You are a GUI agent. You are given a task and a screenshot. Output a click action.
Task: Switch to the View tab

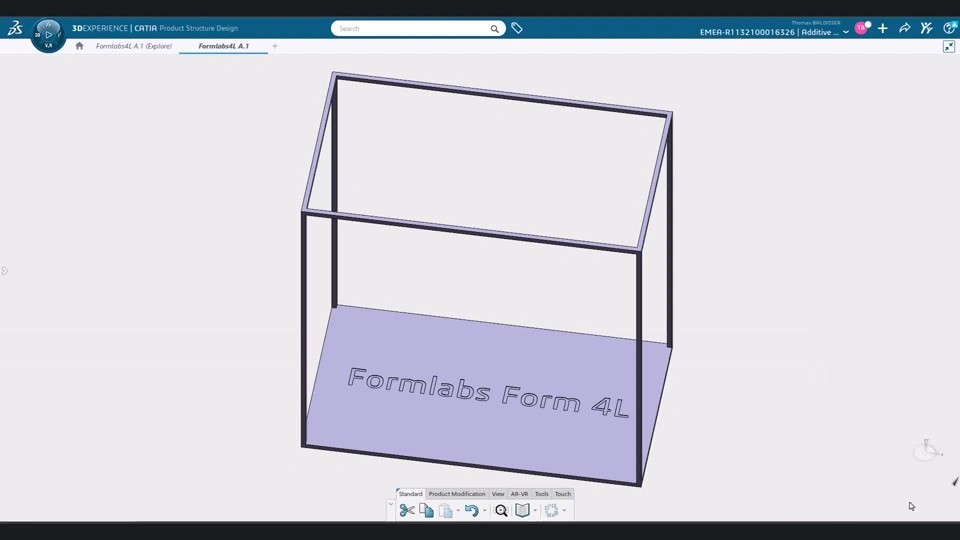pyautogui.click(x=498, y=493)
